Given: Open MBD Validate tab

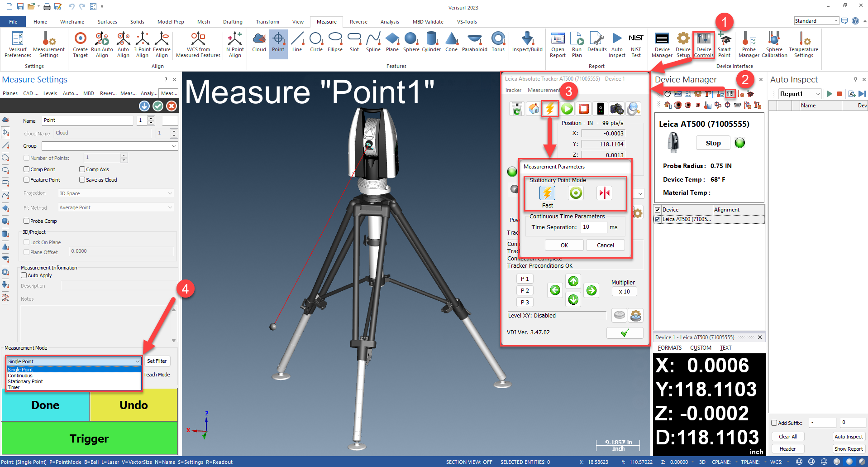Looking at the screenshot, I should (x=428, y=22).
